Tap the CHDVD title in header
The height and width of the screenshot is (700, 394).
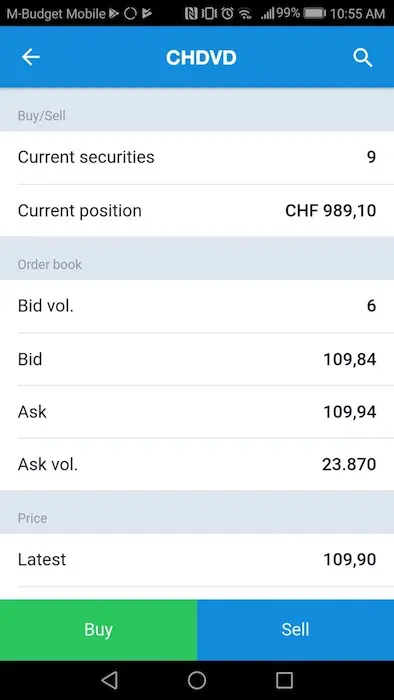pyautogui.click(x=201, y=58)
